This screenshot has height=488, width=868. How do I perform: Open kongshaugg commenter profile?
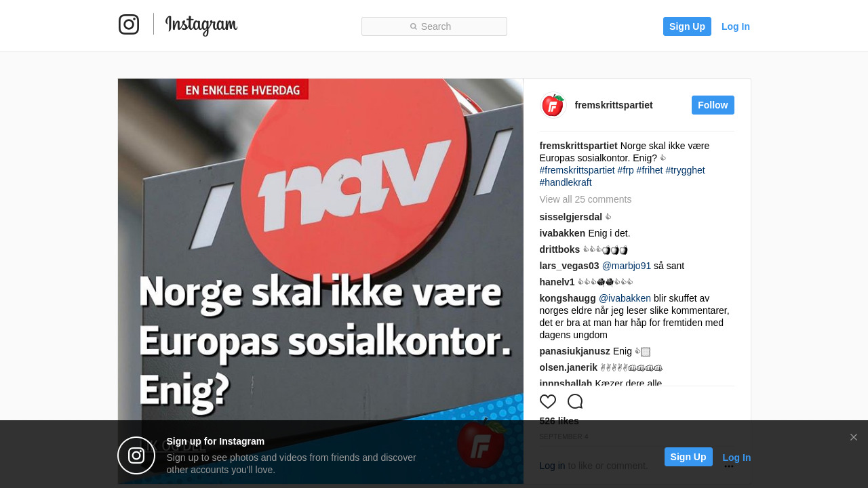(x=568, y=298)
